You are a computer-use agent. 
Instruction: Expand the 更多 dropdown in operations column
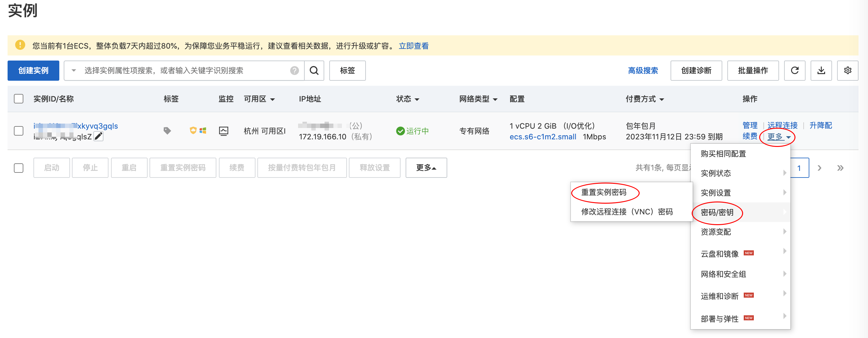pos(779,137)
